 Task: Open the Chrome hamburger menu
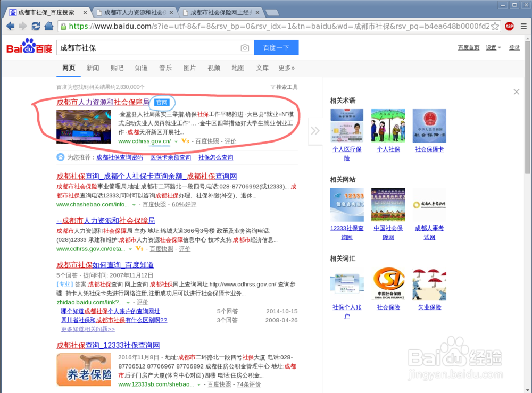[x=523, y=26]
